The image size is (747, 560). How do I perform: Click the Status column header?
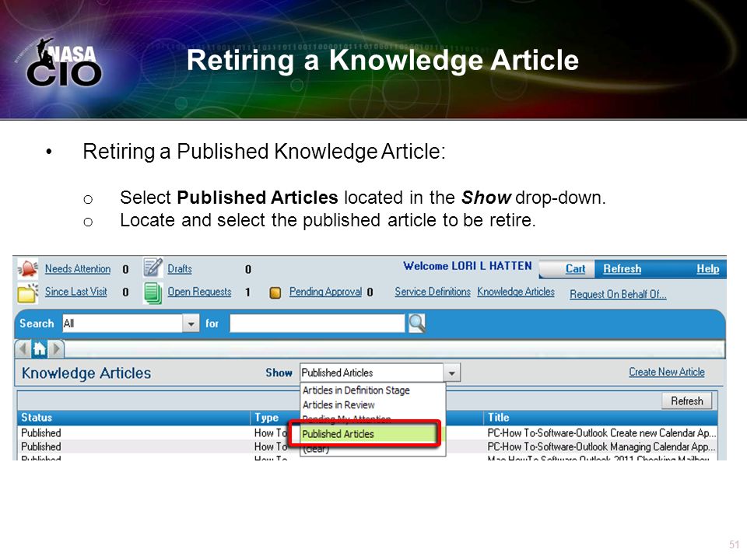(133, 418)
